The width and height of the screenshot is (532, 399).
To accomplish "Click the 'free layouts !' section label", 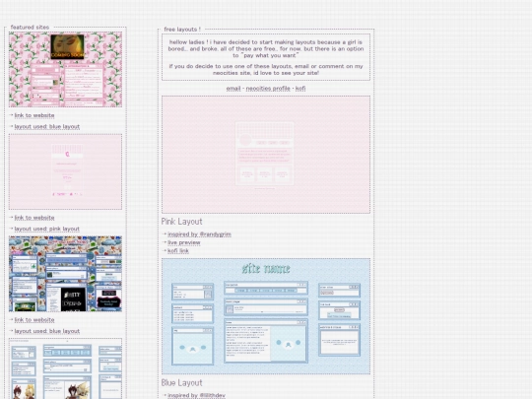I will tap(182, 30).
